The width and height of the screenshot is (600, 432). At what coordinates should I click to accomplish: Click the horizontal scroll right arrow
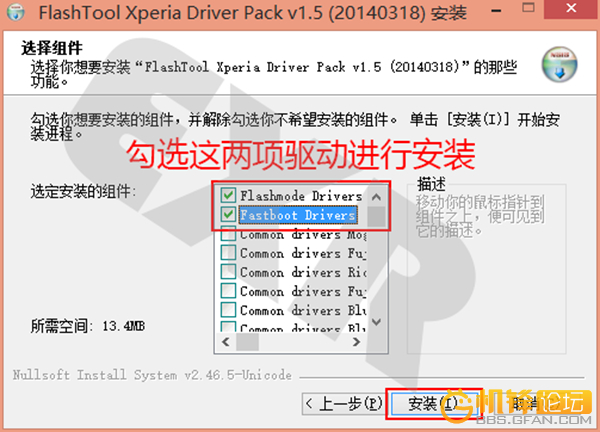point(356,342)
